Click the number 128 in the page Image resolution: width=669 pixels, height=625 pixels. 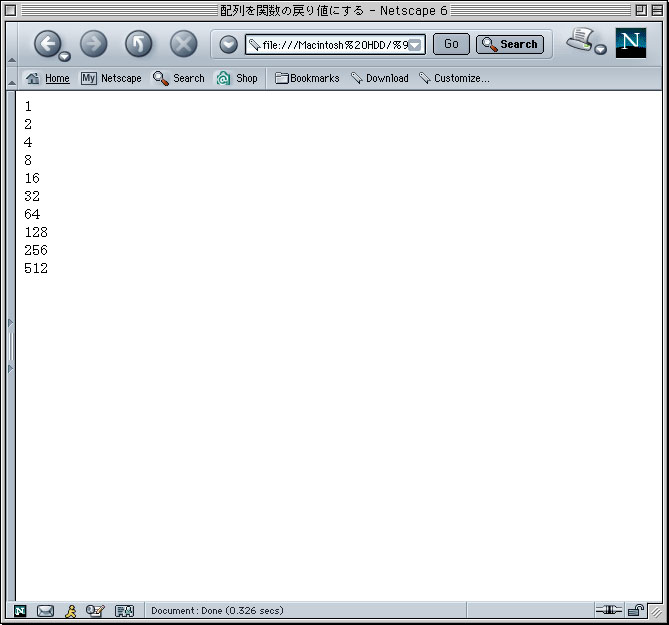[36, 232]
